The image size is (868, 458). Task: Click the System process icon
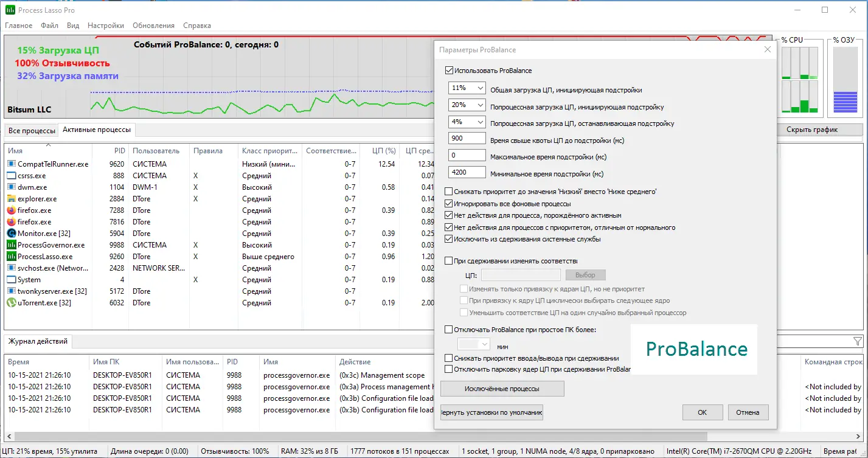tap(12, 280)
